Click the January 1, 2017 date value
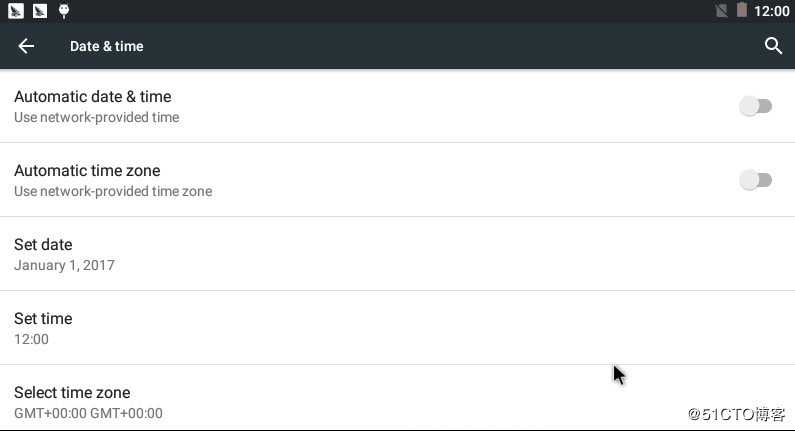The height and width of the screenshot is (431, 795). [x=64, y=265]
